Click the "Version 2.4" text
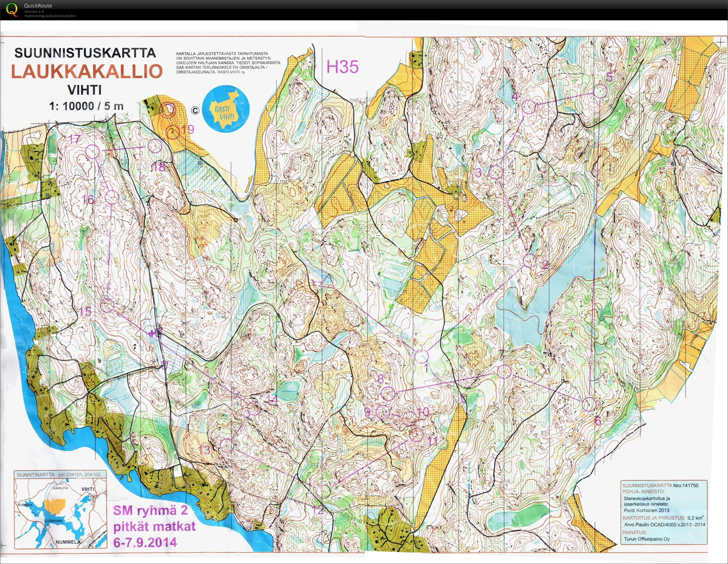This screenshot has height=564, width=728. 34,12
